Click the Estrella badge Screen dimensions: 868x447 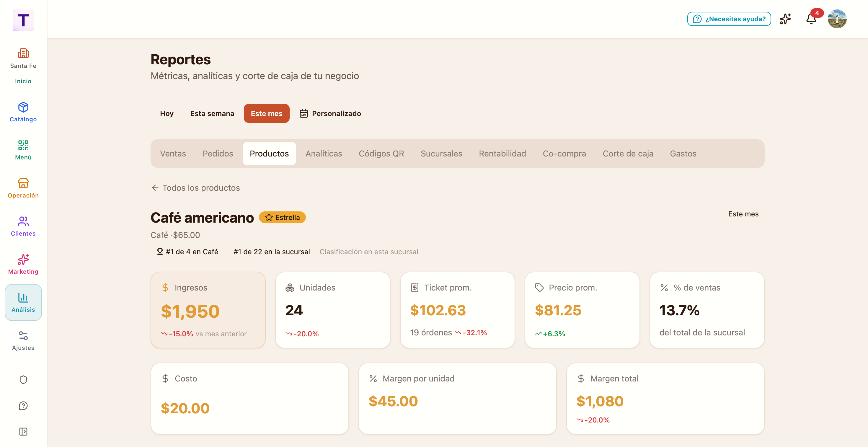click(282, 217)
